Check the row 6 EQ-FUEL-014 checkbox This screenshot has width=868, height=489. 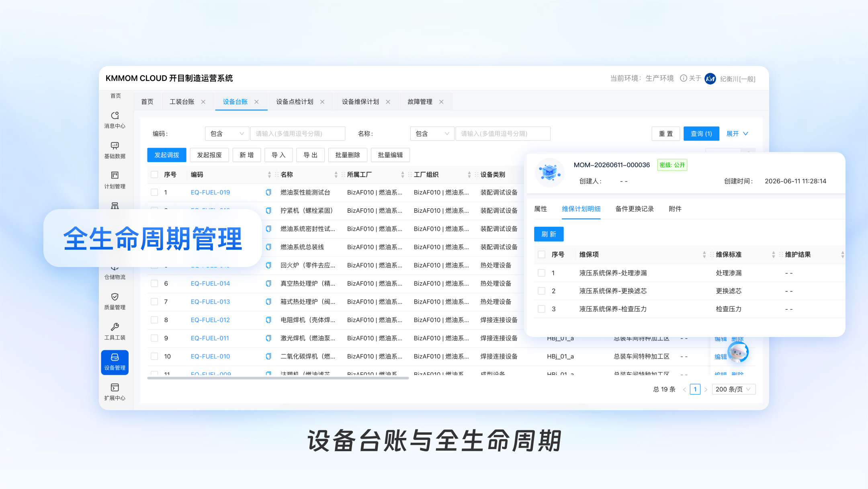154,284
